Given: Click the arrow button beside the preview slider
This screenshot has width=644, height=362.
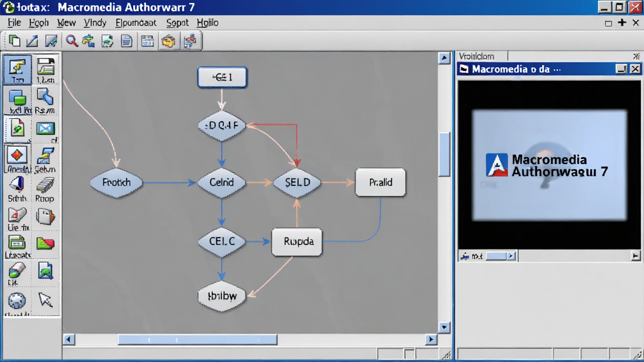Looking at the screenshot, I should [511, 256].
